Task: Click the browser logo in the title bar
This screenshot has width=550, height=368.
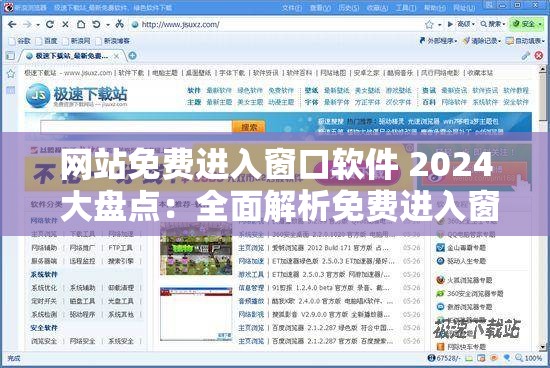Action: pyautogui.click(x=8, y=7)
